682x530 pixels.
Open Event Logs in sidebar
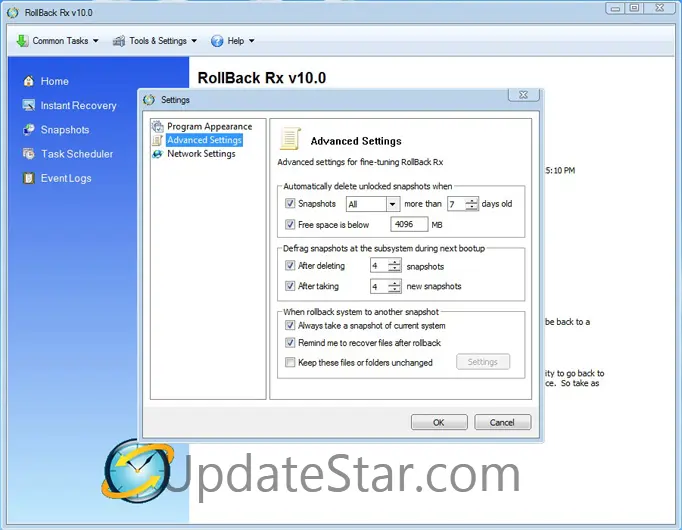66,178
